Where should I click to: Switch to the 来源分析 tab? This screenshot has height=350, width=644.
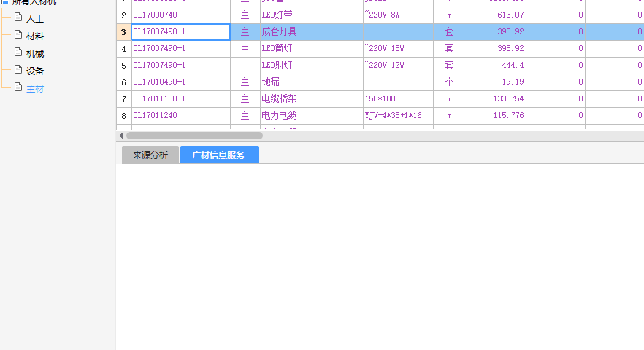point(150,155)
